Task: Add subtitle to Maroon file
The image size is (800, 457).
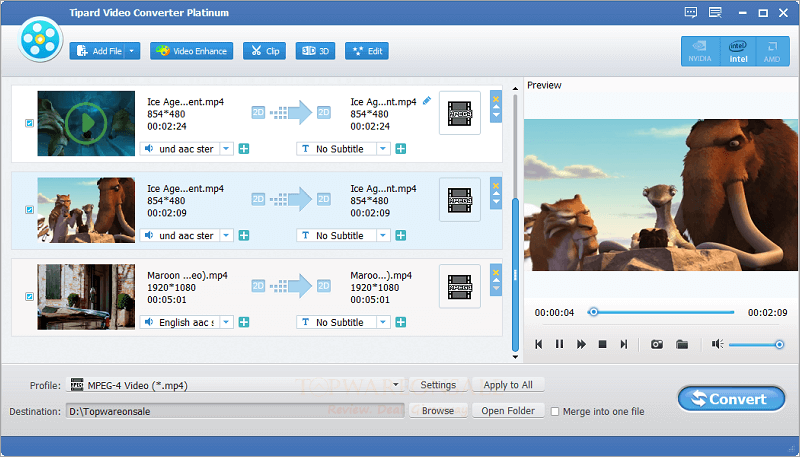Action: (401, 322)
